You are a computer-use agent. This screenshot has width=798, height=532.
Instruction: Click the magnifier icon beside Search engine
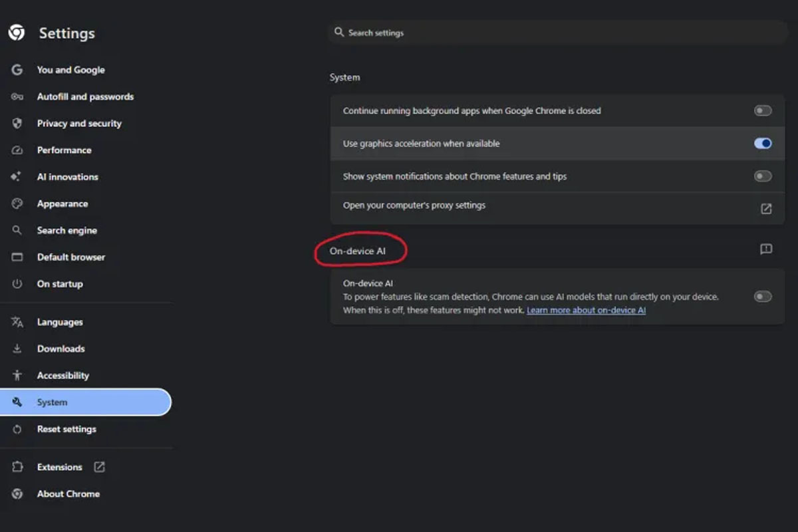pyautogui.click(x=17, y=230)
